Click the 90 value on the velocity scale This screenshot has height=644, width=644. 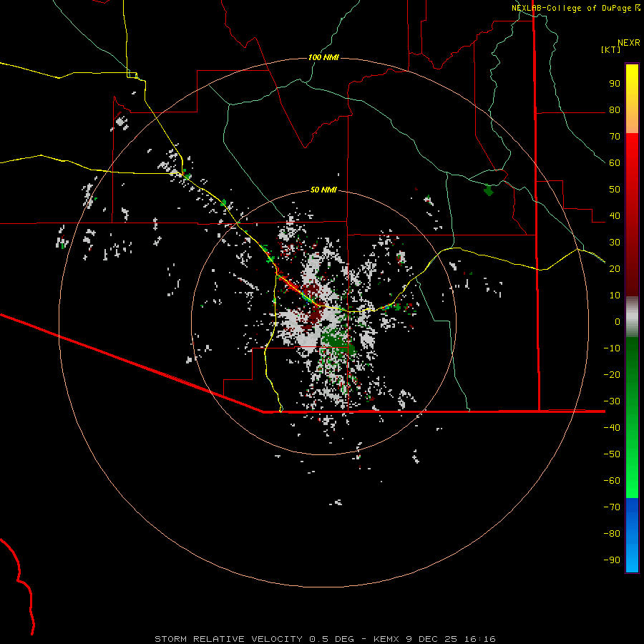615,84
